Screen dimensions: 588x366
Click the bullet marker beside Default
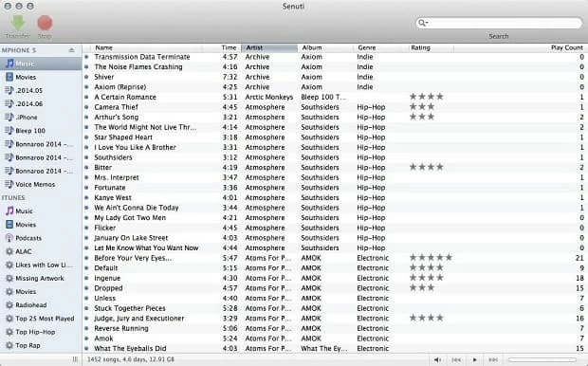pos(86,268)
